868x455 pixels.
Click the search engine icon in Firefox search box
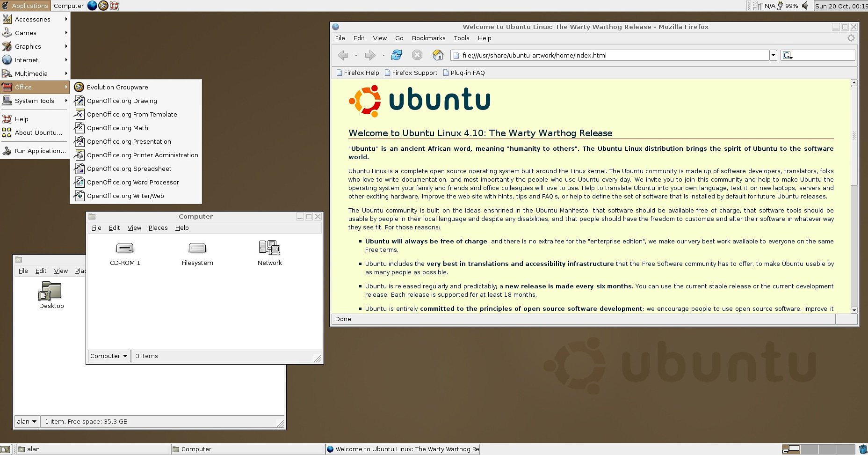coord(788,55)
